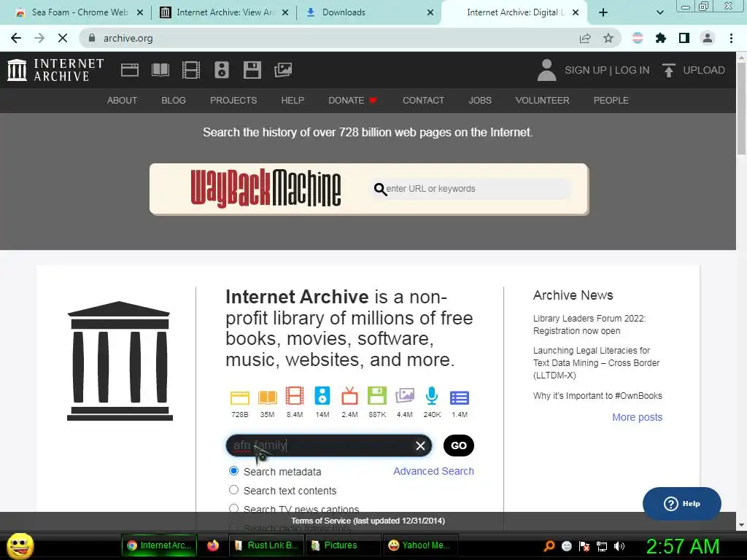
Task: Open the Video film icon in top nav
Action: tap(191, 70)
